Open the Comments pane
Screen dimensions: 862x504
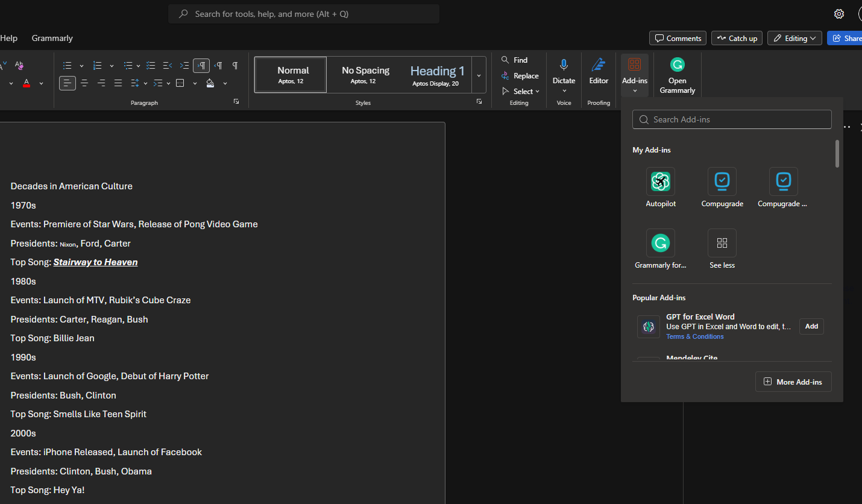coord(678,38)
